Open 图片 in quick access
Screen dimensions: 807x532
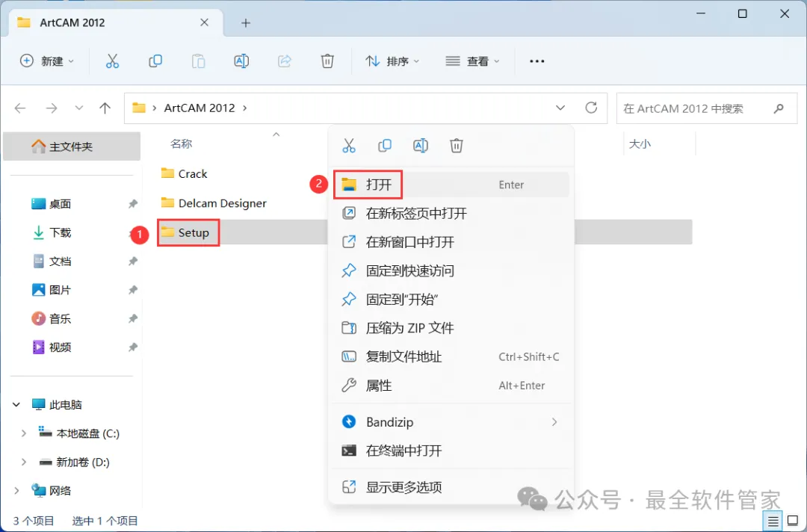[x=61, y=290]
